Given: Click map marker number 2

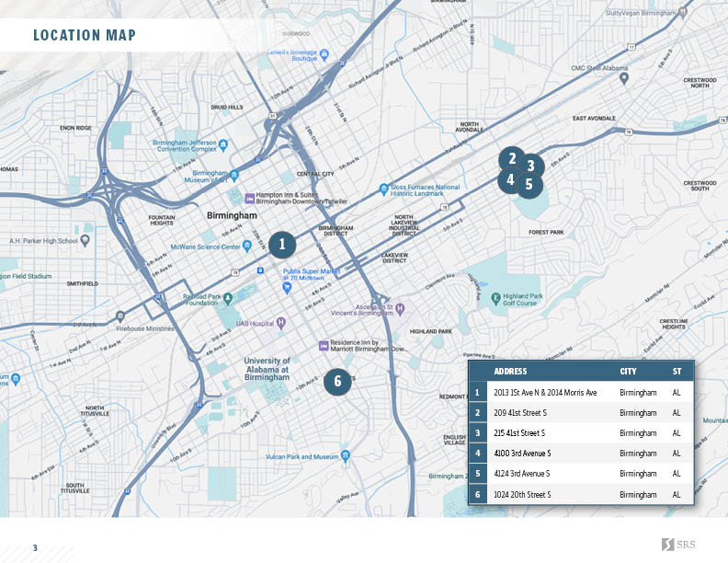Looking at the screenshot, I should pyautogui.click(x=512, y=159).
